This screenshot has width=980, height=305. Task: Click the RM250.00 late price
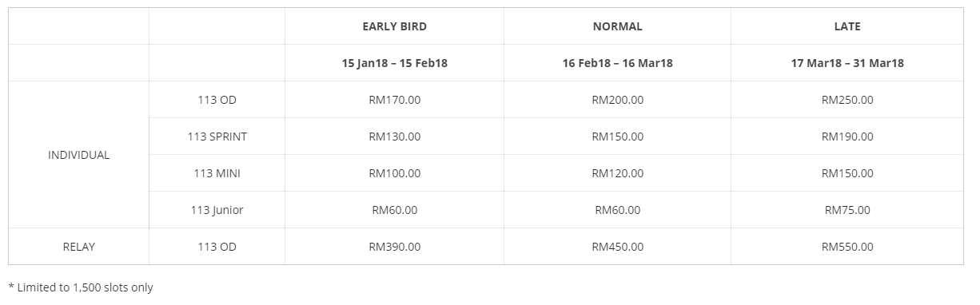point(847,100)
